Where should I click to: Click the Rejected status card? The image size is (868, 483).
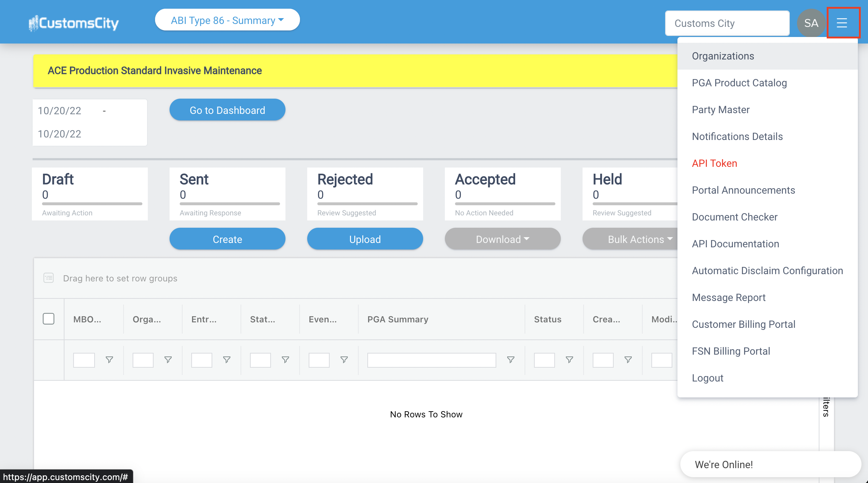click(x=365, y=194)
